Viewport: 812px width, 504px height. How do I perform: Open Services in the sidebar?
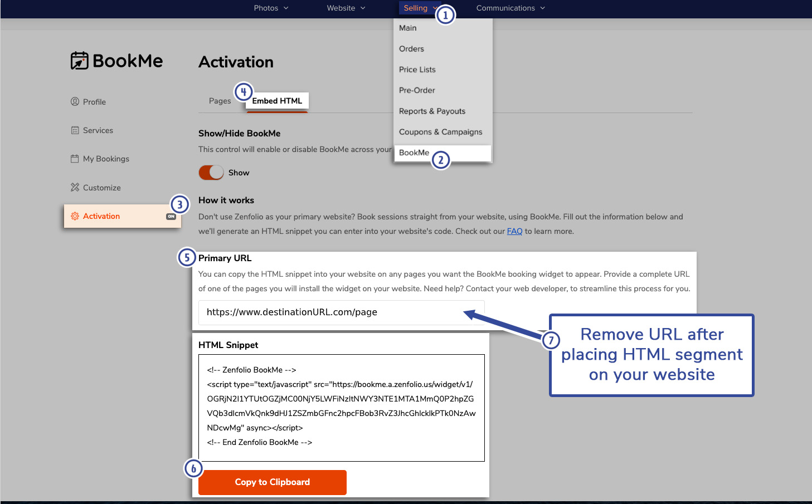(98, 130)
